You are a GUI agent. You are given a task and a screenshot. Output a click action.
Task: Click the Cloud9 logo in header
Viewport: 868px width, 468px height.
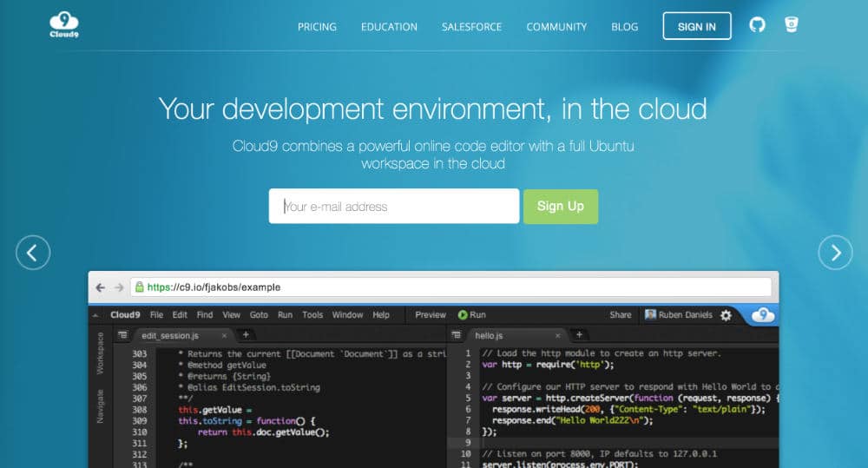click(64, 26)
